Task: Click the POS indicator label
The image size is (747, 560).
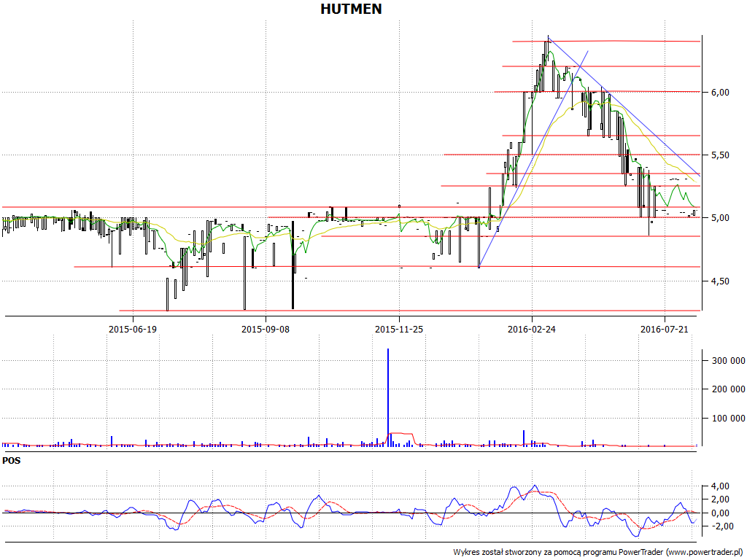Action: (x=12, y=461)
